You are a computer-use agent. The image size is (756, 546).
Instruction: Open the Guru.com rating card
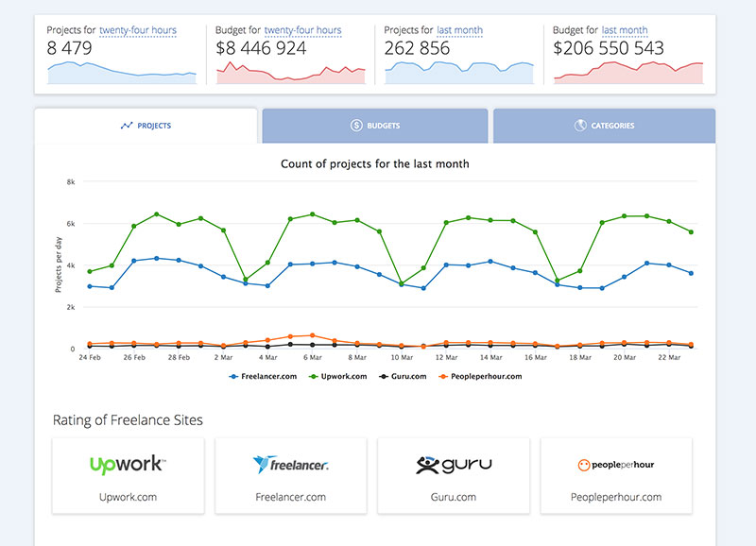point(454,476)
